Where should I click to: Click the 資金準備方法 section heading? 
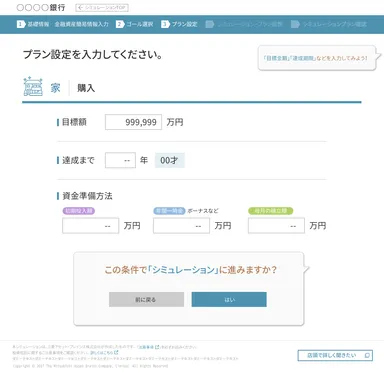[87, 196]
